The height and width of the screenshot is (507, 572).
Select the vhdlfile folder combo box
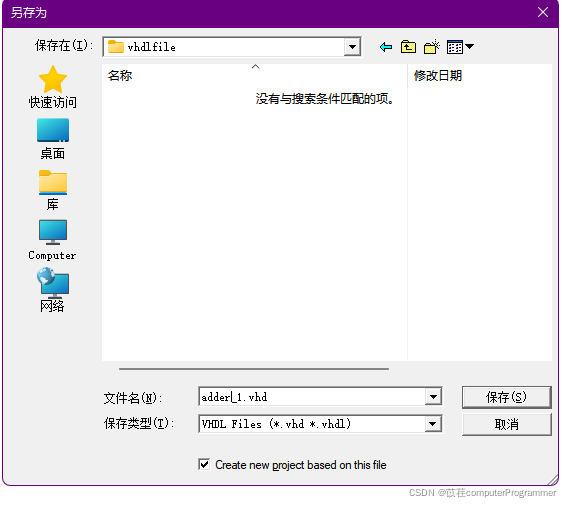tap(232, 47)
